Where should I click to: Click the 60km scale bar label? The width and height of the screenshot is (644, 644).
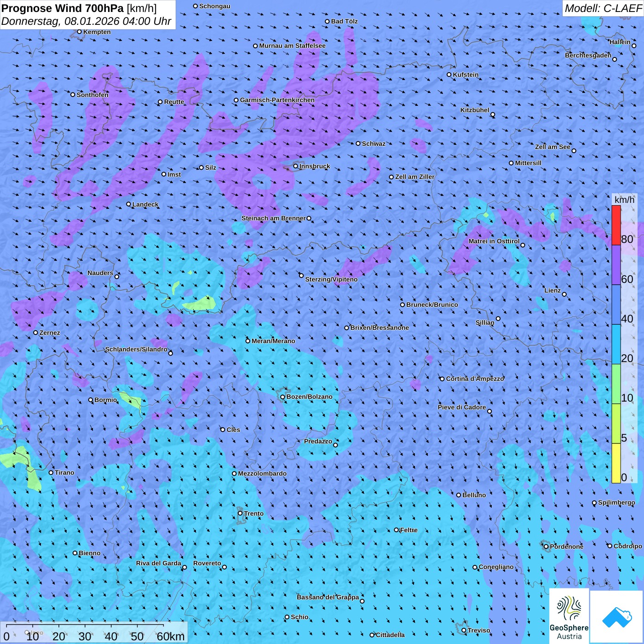[x=171, y=636]
